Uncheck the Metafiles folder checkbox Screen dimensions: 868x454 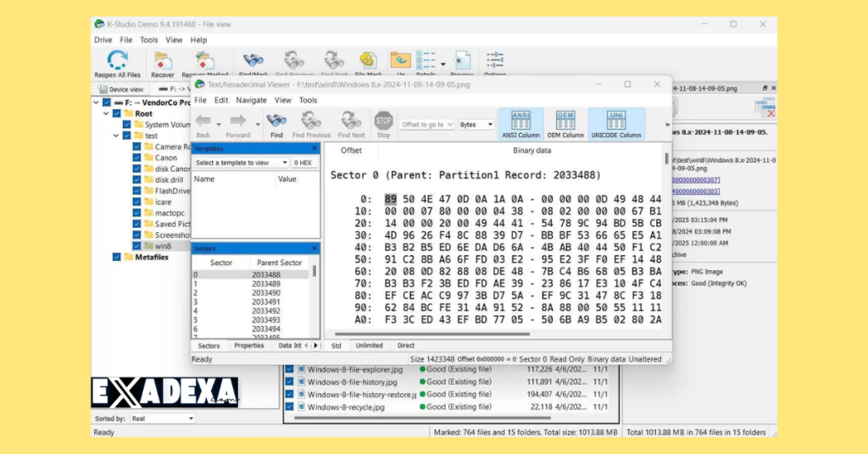click(x=117, y=257)
